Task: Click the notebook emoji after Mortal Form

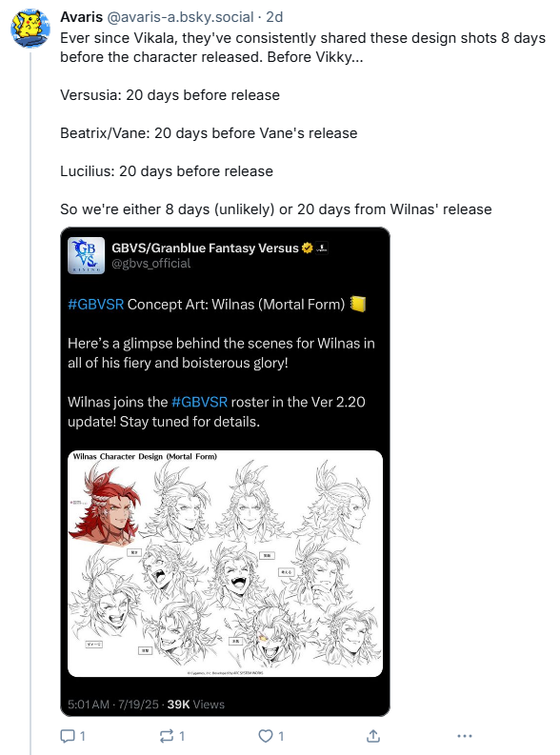Action: (358, 304)
